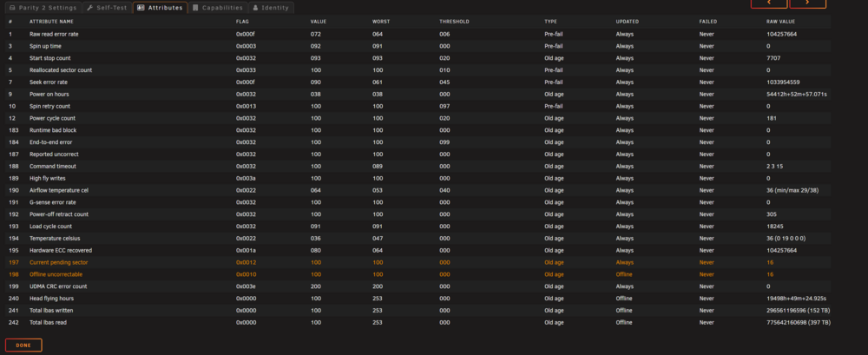Image resolution: width=868 pixels, height=355 pixels.
Task: Click the disk icon on Parity 2 Settings tab
Action: pos(13,8)
